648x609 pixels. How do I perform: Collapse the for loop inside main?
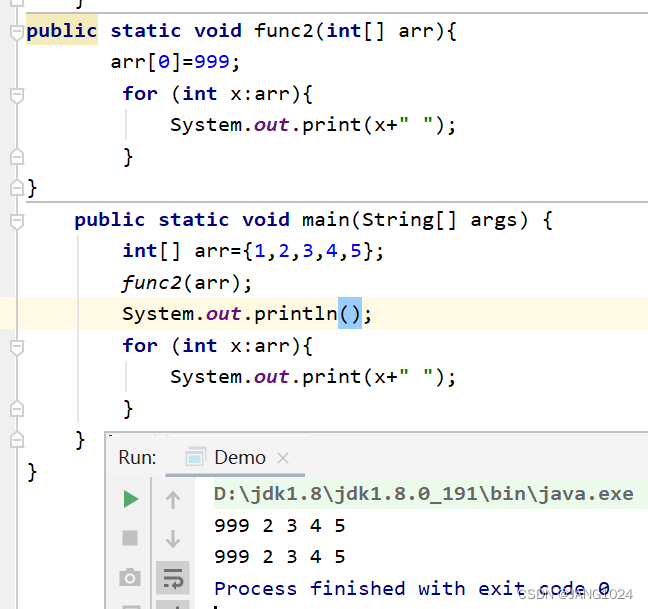pyautogui.click(x=17, y=347)
